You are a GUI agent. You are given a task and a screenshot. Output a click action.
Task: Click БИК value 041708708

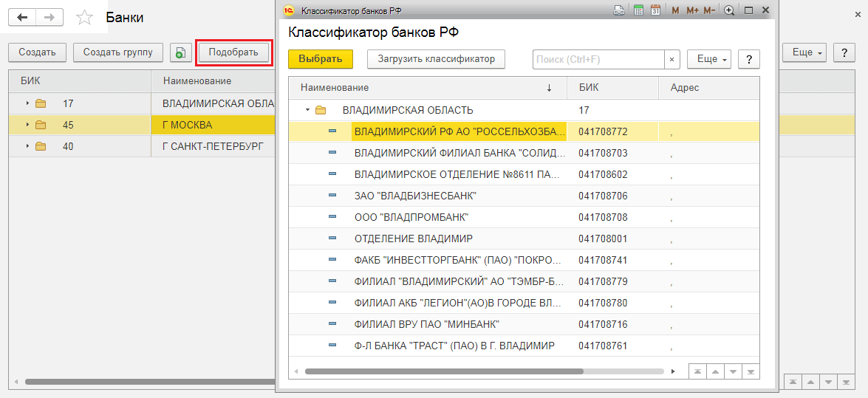pos(603,217)
